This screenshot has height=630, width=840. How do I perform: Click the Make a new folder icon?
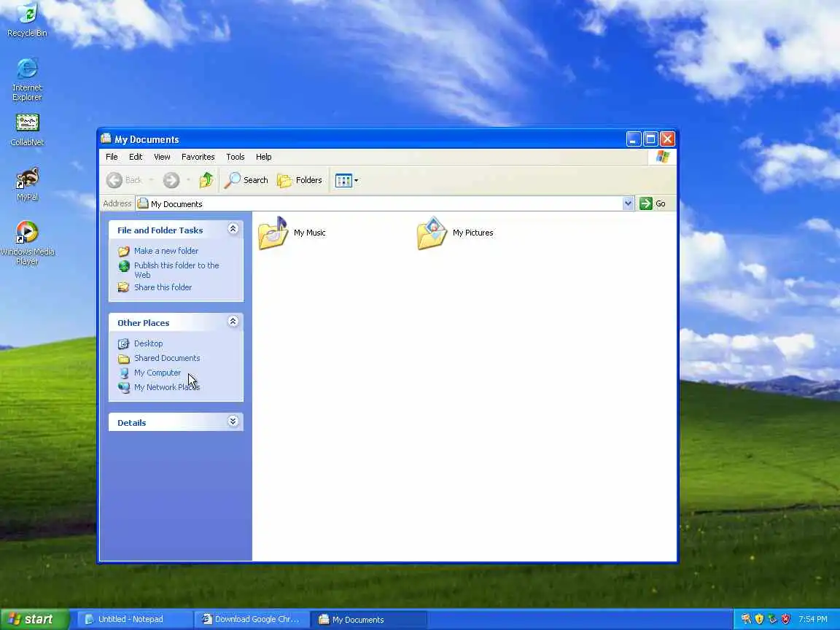pyautogui.click(x=124, y=251)
